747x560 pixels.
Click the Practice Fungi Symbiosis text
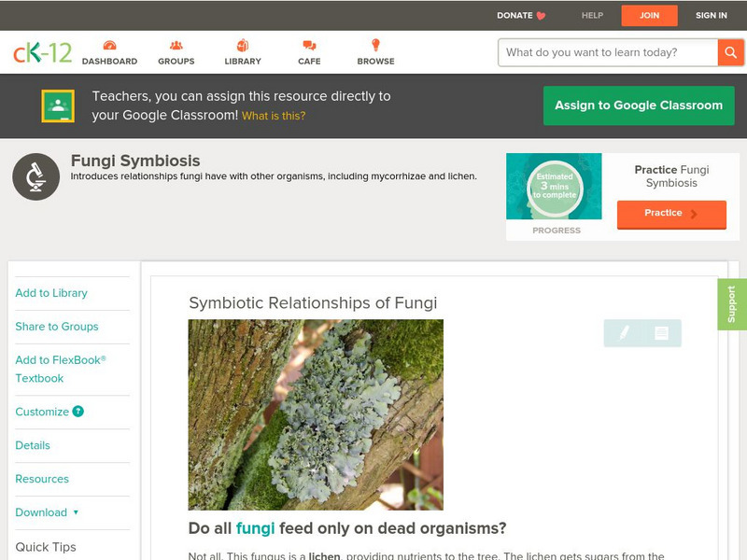671,176
